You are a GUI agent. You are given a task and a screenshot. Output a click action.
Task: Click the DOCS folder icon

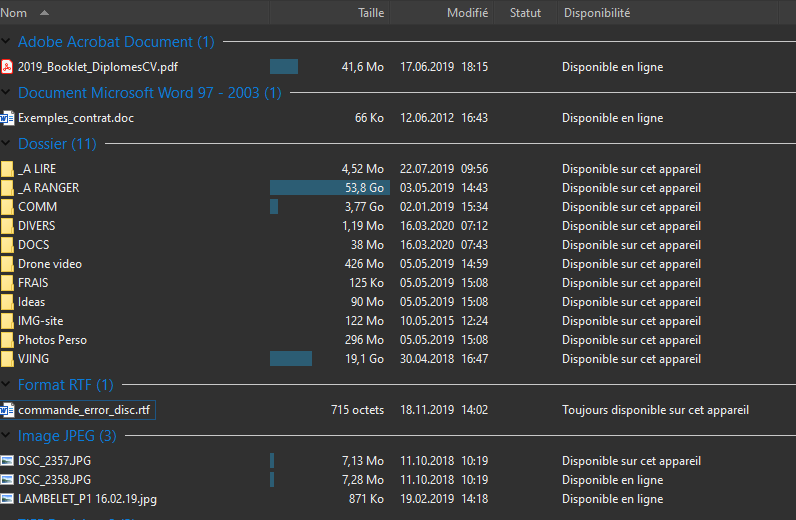7,245
